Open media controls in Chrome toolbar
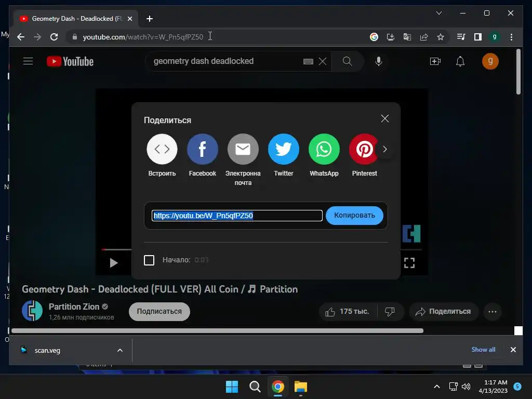The image size is (532, 399). (x=461, y=37)
